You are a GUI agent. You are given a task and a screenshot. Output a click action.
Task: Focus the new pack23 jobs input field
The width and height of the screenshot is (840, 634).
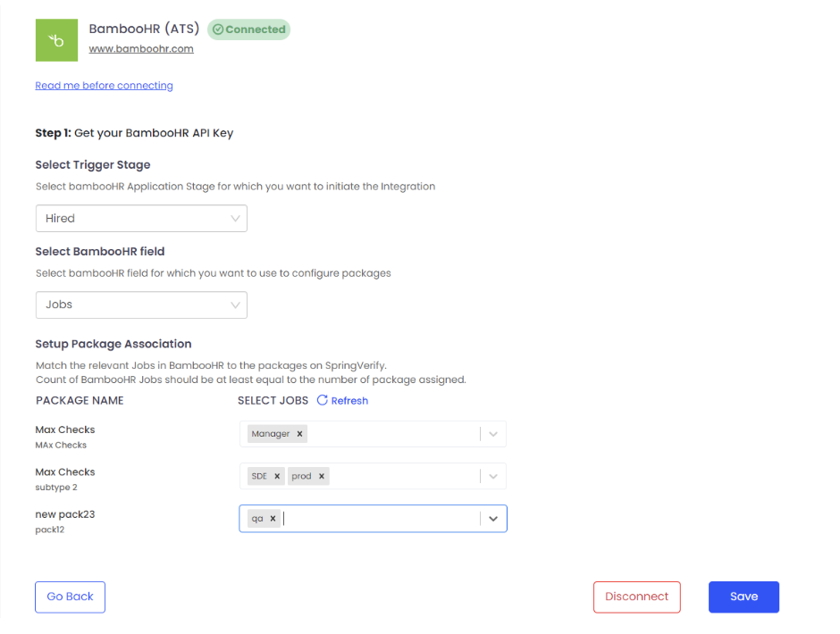[375, 518]
